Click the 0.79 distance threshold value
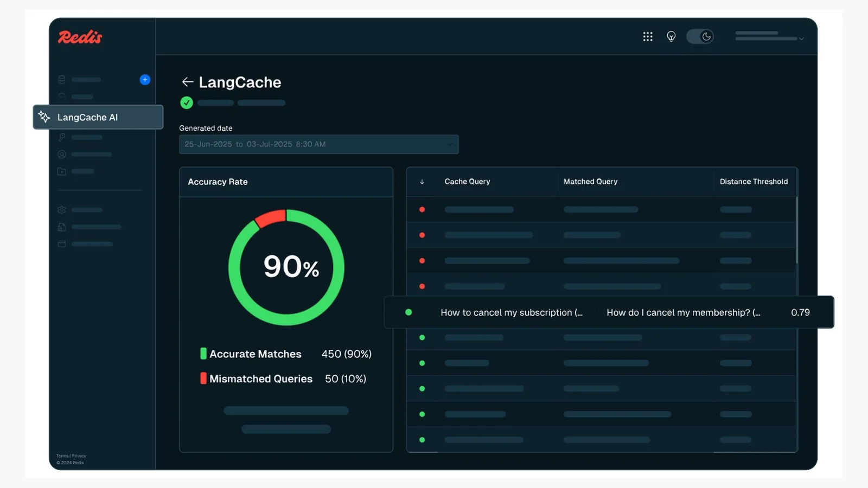The image size is (868, 488). pos(800,312)
